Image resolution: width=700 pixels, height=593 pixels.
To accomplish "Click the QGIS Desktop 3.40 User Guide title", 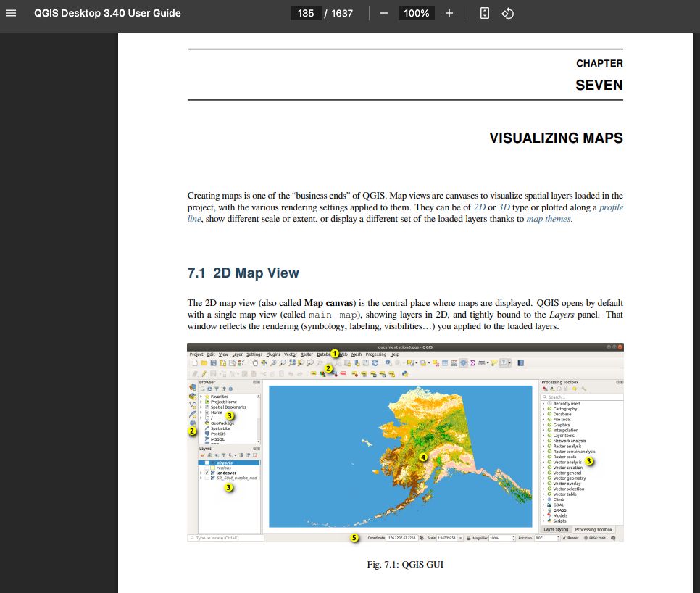I will (107, 13).
